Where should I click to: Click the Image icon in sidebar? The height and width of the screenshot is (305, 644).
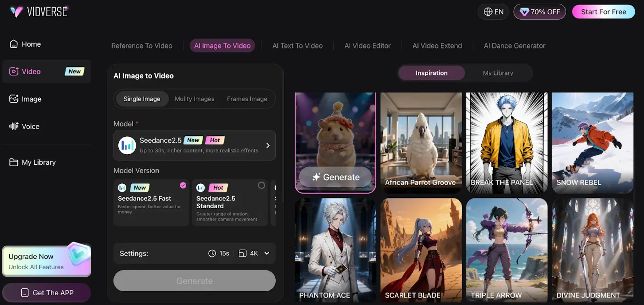pos(14,99)
